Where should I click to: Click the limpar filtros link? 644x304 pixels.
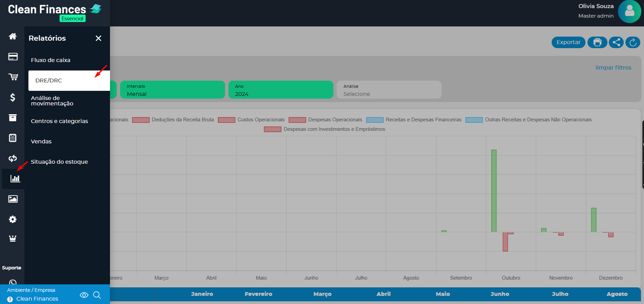coord(613,67)
